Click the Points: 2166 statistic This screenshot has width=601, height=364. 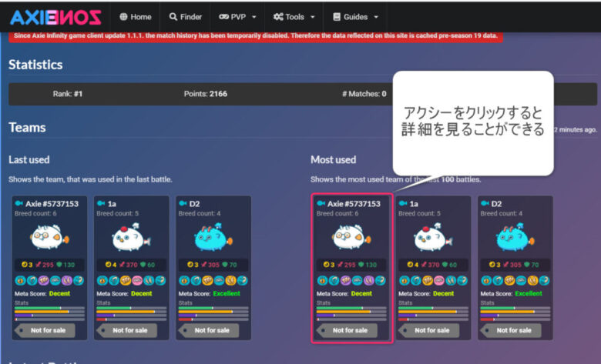[206, 94]
